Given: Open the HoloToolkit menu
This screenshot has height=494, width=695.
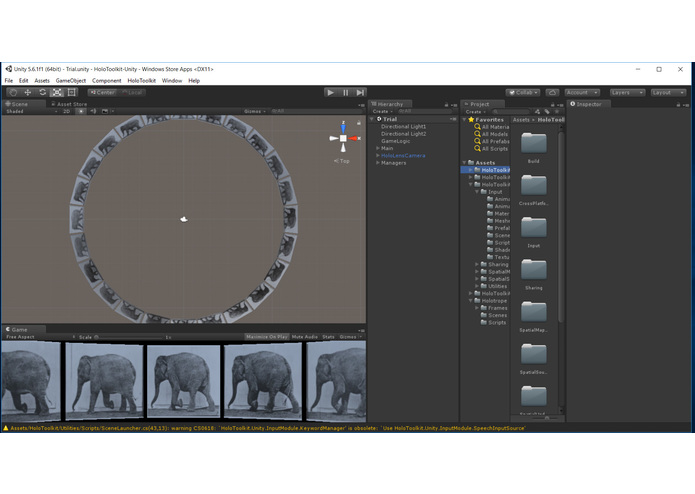Looking at the screenshot, I should 141,81.
